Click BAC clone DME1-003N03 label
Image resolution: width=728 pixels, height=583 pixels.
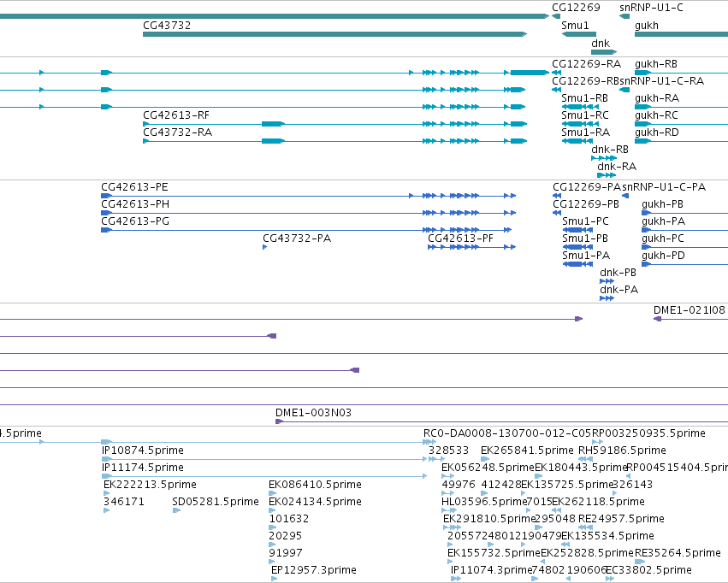tap(313, 413)
